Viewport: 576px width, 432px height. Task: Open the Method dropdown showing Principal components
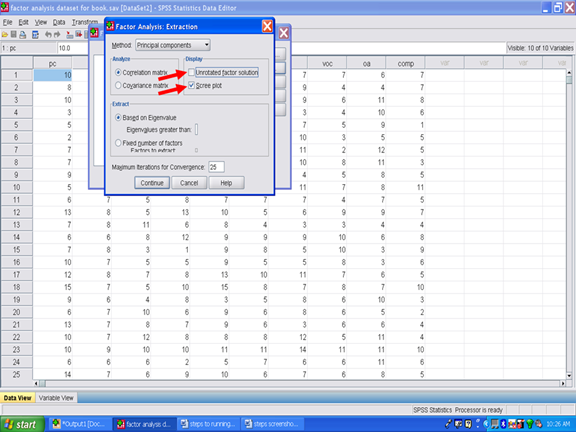pos(173,45)
